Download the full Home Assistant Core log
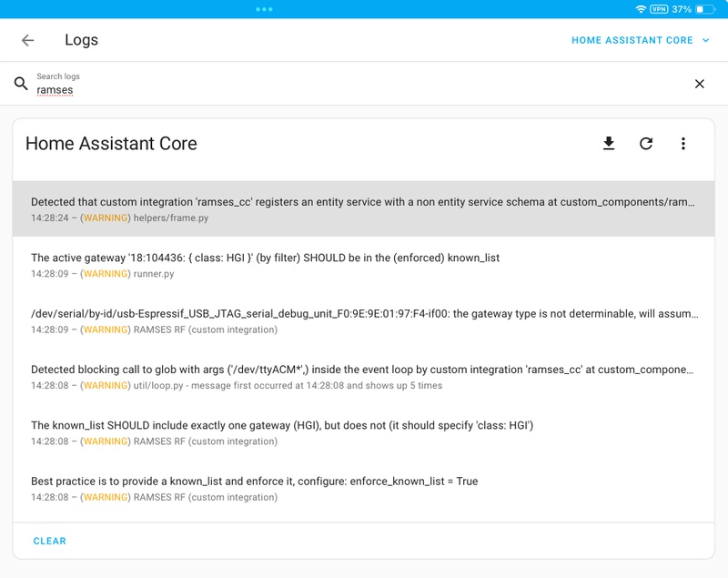 coord(609,144)
